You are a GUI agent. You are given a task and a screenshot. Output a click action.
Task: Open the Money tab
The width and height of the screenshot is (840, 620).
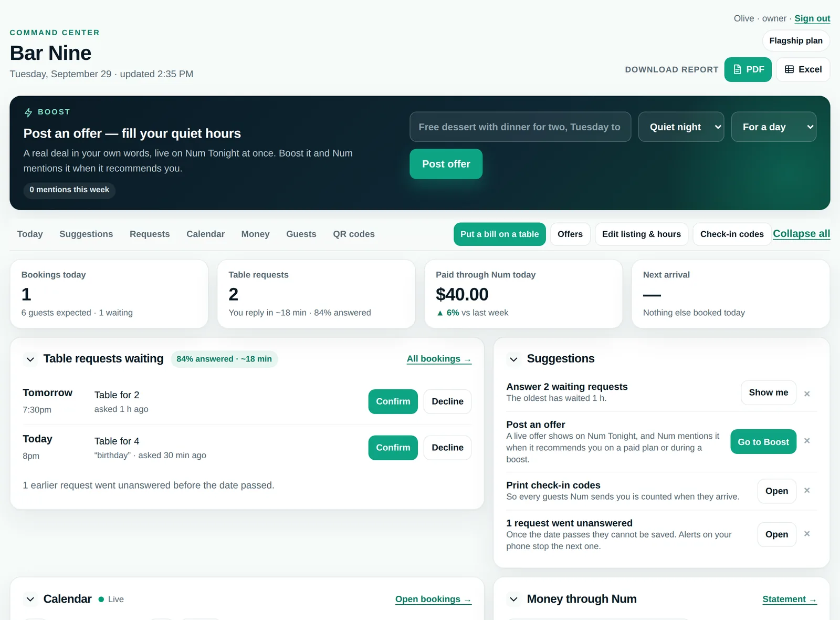click(255, 234)
